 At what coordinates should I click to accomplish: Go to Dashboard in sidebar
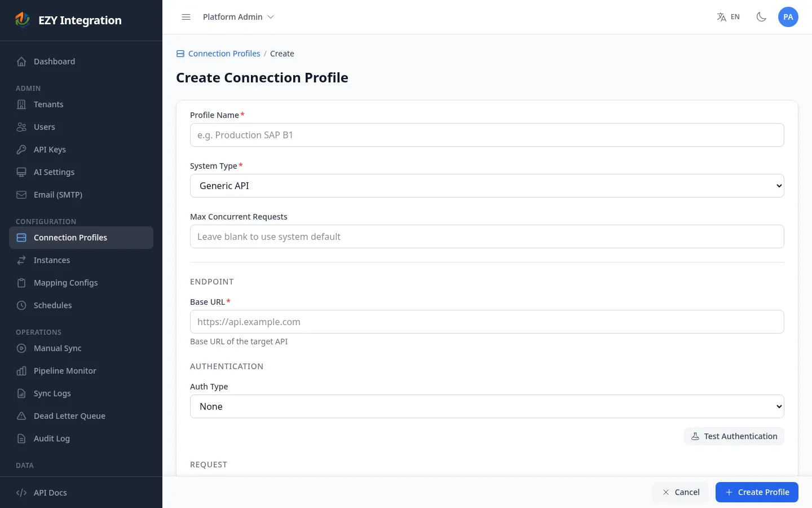pos(81,62)
